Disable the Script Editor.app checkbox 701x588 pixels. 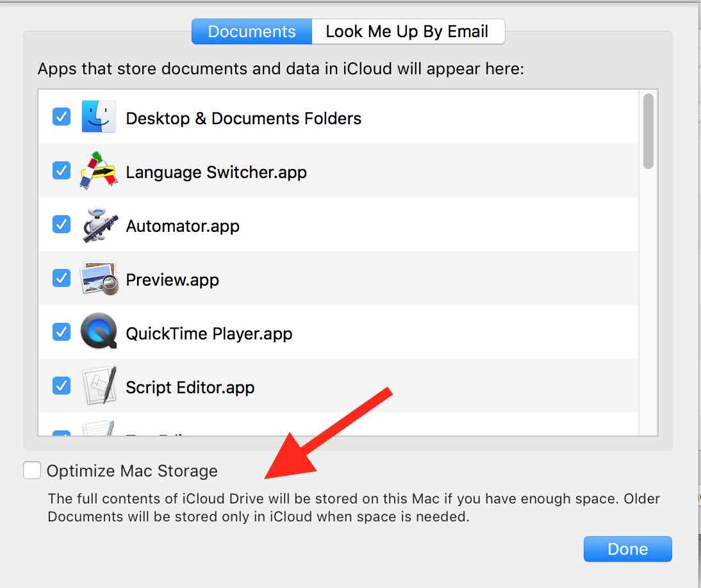(x=62, y=386)
